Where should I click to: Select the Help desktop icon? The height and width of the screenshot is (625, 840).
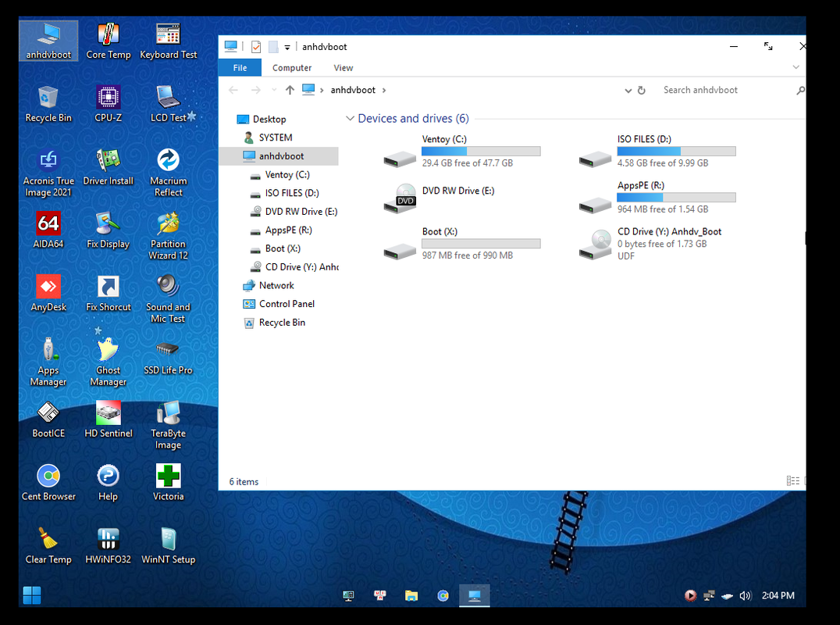(109, 483)
